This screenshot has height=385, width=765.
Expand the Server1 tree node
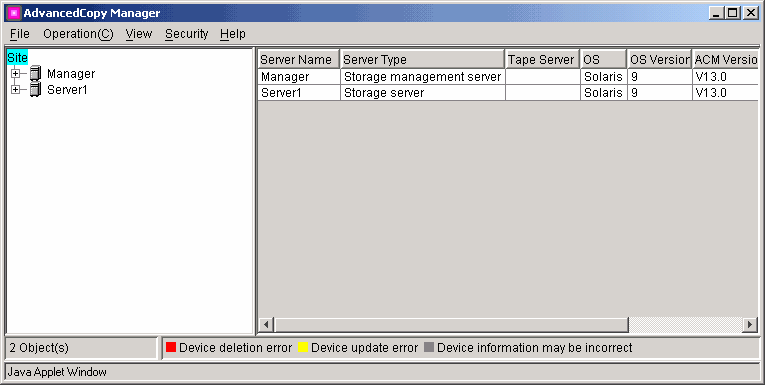[x=16, y=90]
